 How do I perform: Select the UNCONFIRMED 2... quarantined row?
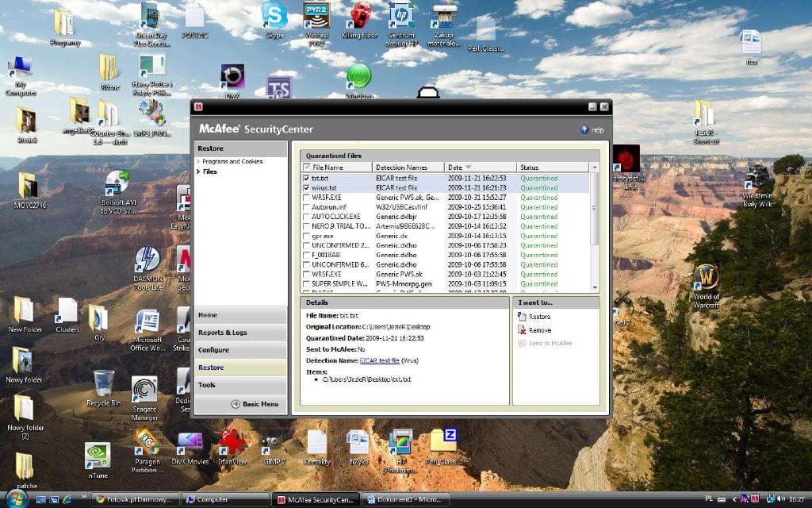click(446, 246)
